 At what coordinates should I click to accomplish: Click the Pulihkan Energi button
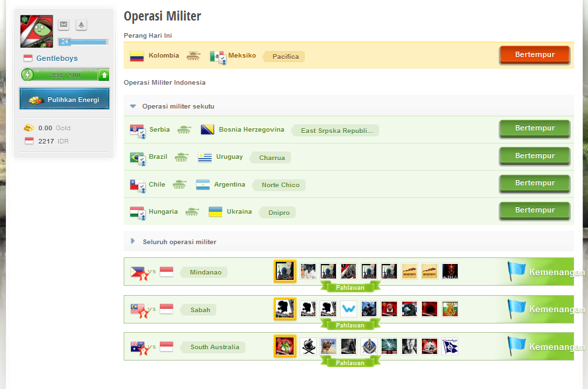point(65,99)
